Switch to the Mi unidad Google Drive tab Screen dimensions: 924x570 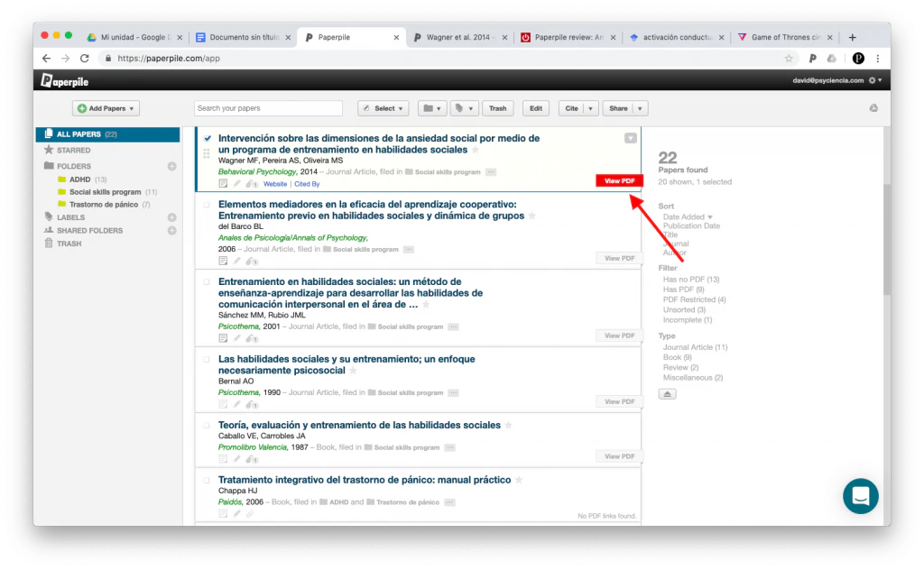135,37
